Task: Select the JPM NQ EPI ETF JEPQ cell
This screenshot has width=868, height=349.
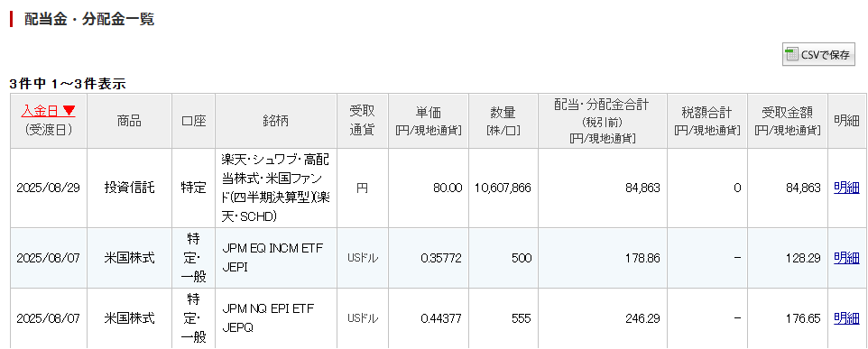Action: click(276, 318)
